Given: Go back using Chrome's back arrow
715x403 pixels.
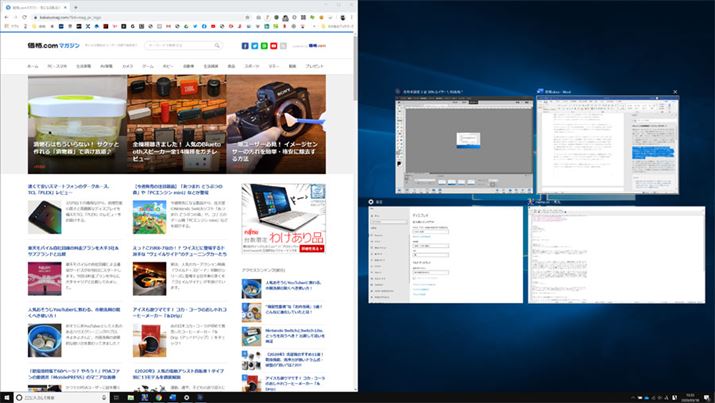Looking at the screenshot, I should point(7,18).
